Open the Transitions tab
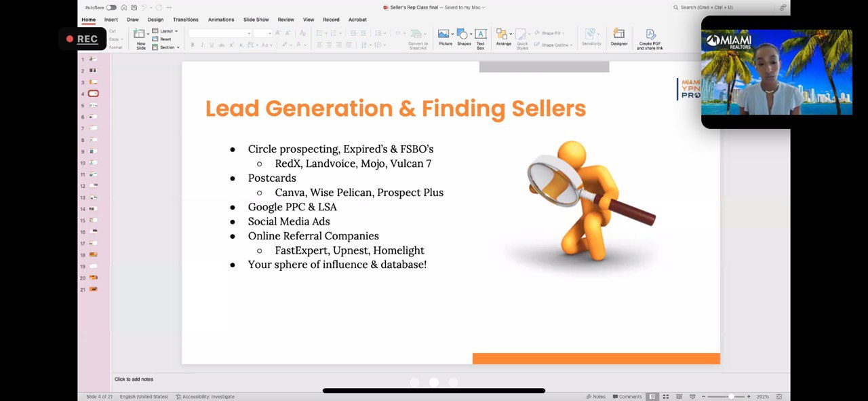This screenshot has height=401, width=868. tap(185, 20)
